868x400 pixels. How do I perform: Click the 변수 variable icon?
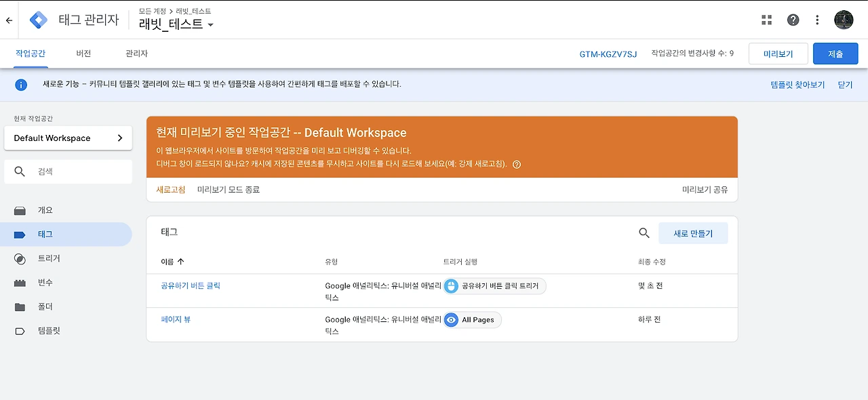coord(20,283)
